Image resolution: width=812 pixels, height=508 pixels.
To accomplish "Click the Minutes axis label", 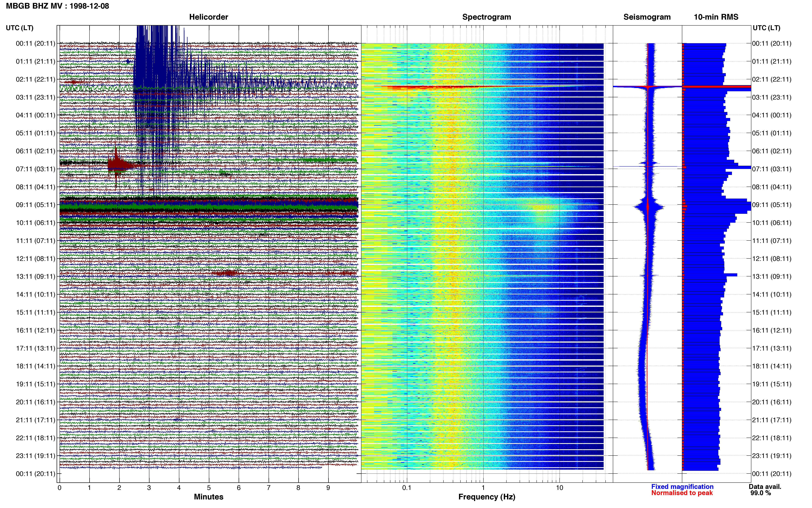I will click(x=209, y=497).
